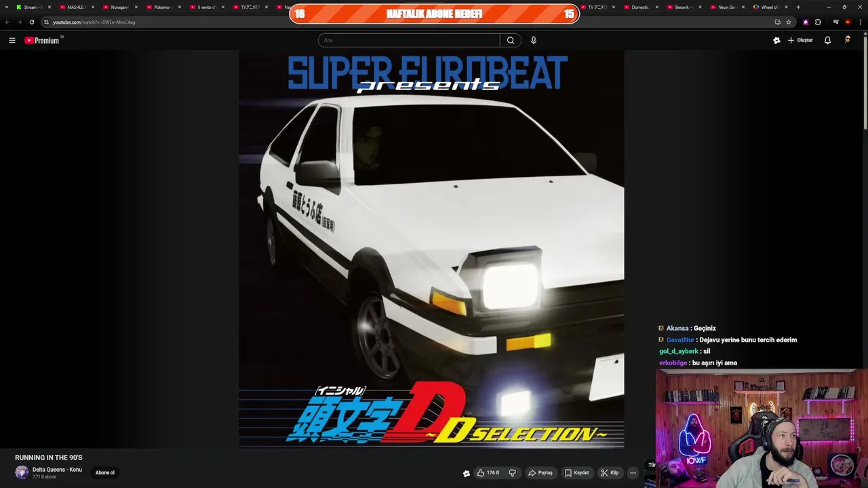
Task: Click the Delta Queens channel avatar
Action: pyautogui.click(x=22, y=472)
